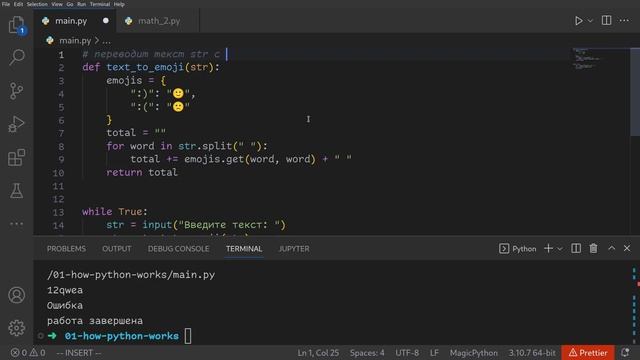The width and height of the screenshot is (640, 360).
Task: Click line number 13 in the gutter
Action: coord(58,212)
